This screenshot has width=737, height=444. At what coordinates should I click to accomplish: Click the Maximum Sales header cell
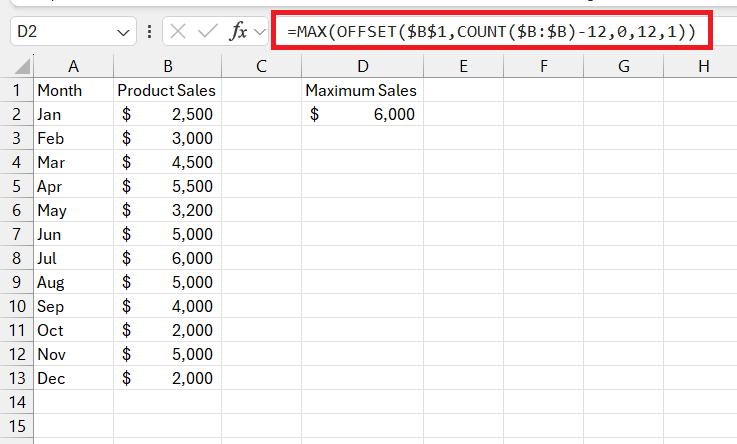coord(362,90)
